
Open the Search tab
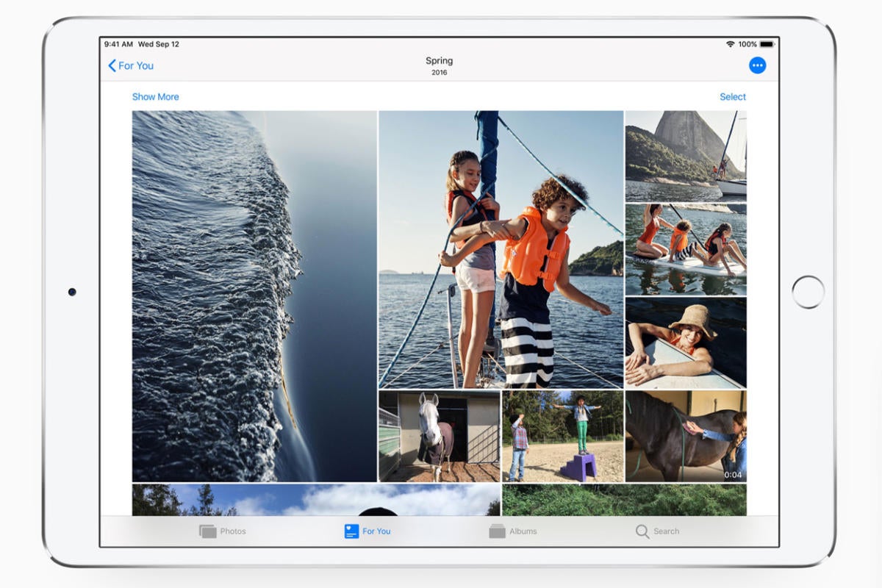click(658, 531)
